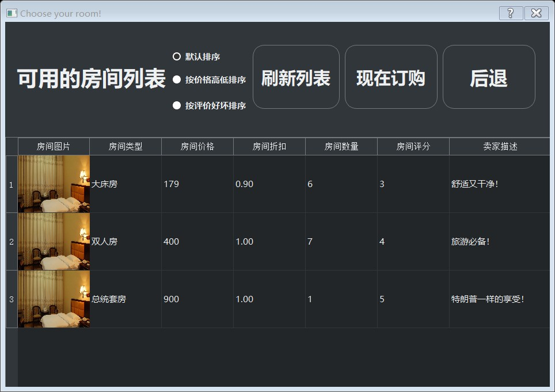555x392 pixels.
Task: Select the 大床房 cell
Action: click(x=126, y=184)
